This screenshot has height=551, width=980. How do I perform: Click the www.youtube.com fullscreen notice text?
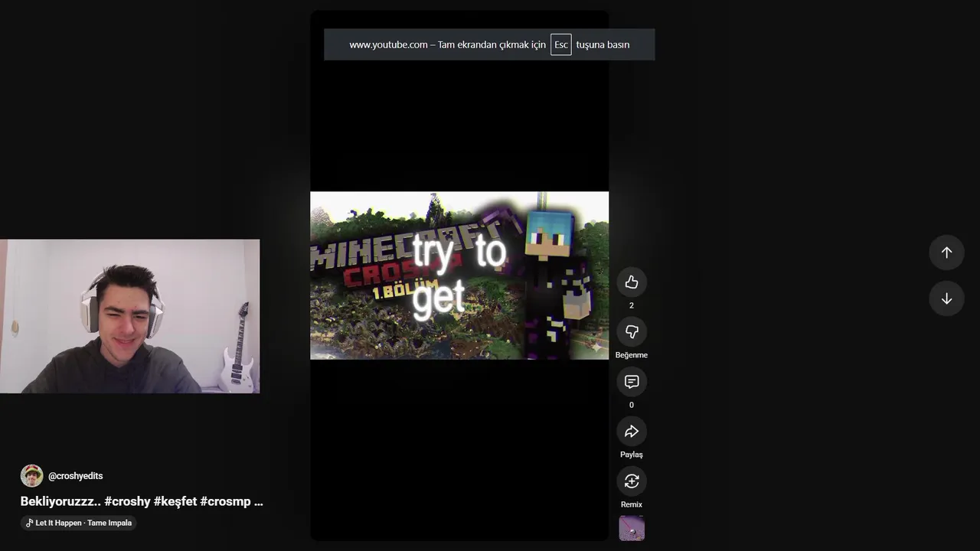pyautogui.click(x=388, y=44)
